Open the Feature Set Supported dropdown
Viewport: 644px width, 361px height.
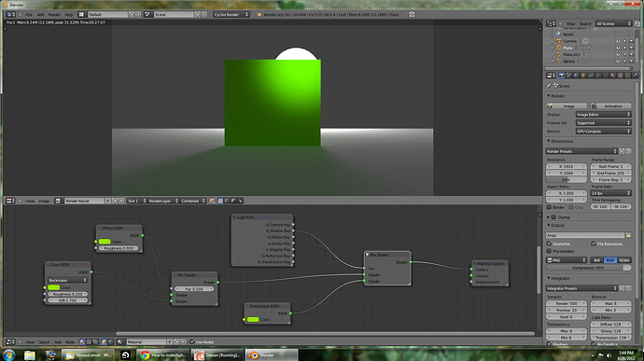603,123
